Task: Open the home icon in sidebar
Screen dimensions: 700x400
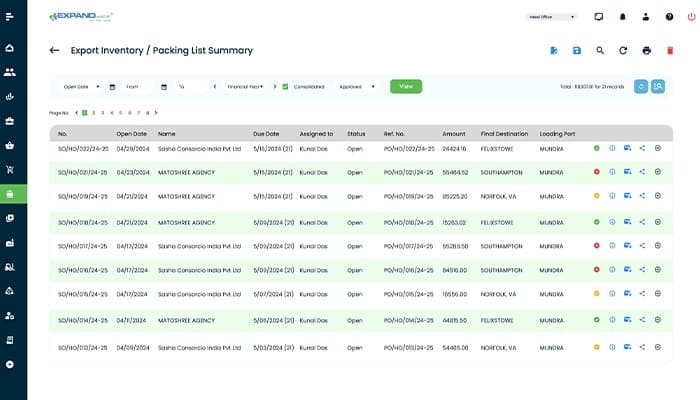Action: pos(10,47)
